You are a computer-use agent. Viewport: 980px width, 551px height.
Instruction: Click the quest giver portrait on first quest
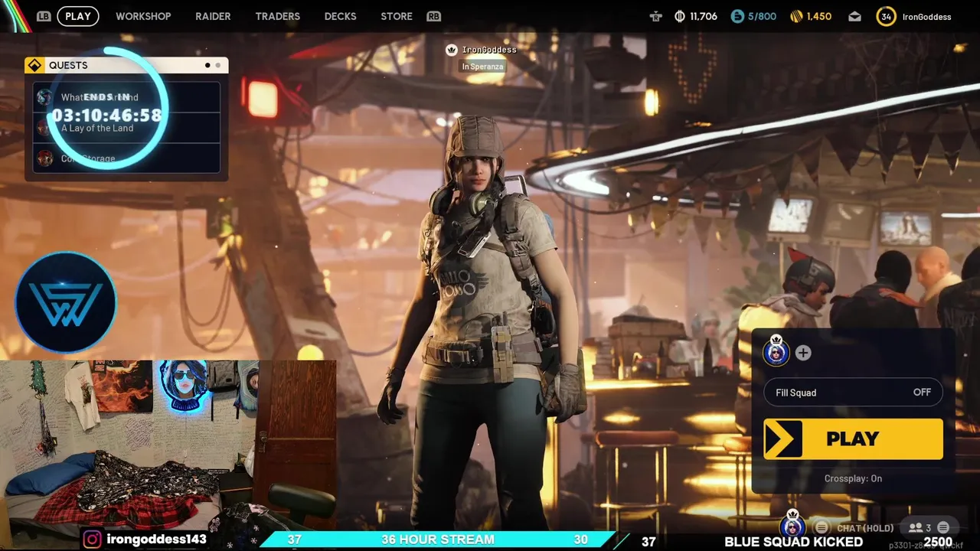tap(44, 97)
